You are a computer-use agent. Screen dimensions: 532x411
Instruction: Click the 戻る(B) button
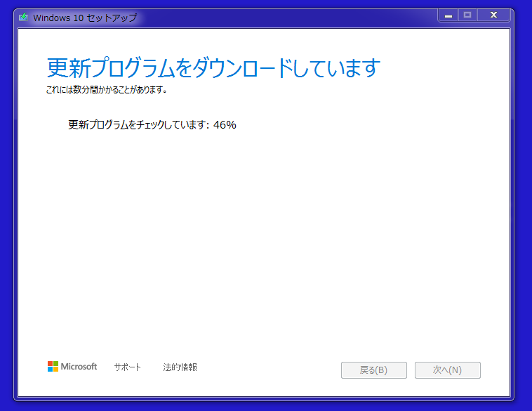[x=374, y=370]
